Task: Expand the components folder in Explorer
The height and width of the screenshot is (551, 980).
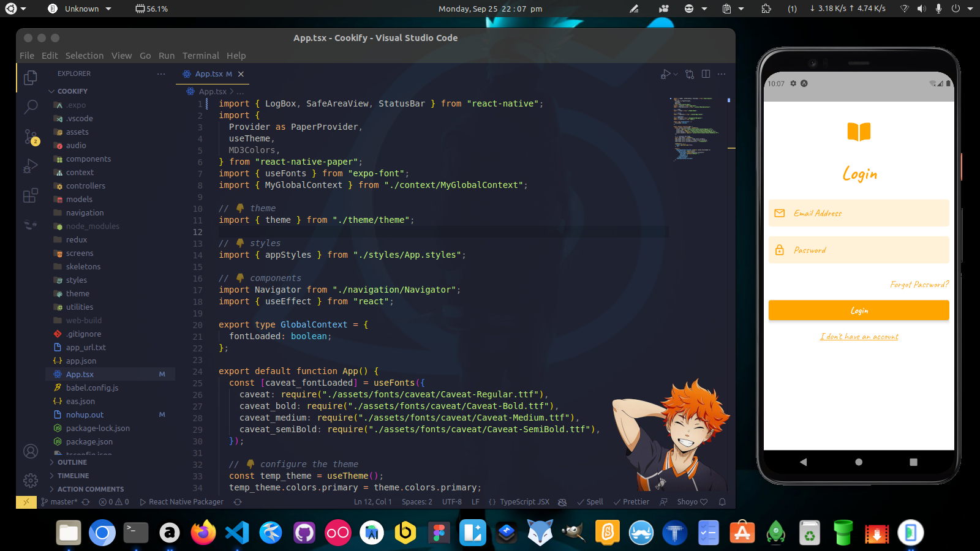Action: coord(88,159)
